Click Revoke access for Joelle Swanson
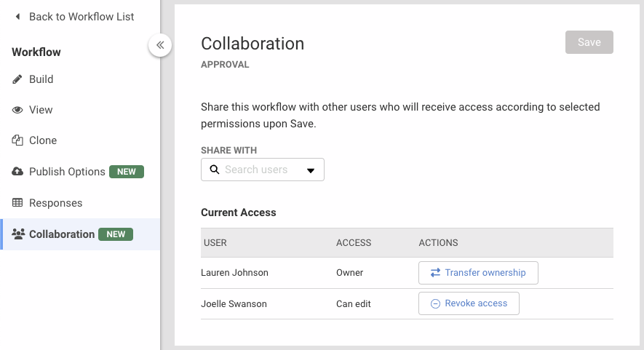This screenshot has height=350, width=644. (469, 303)
